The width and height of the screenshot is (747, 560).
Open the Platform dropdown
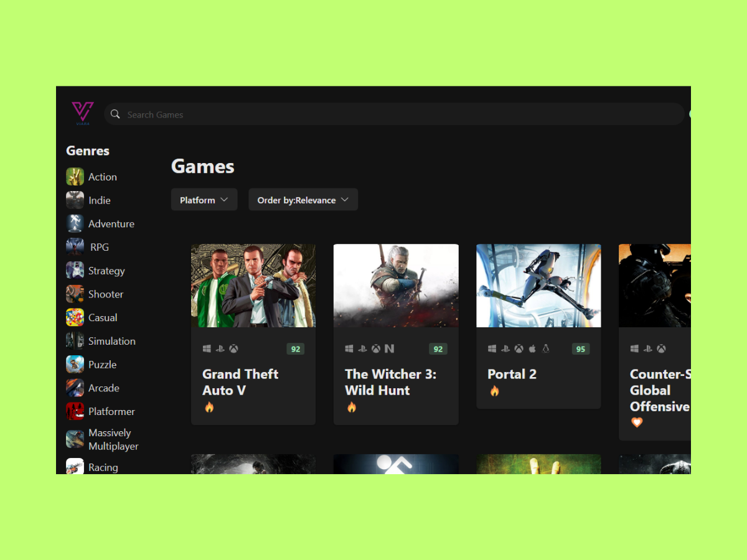tap(204, 200)
